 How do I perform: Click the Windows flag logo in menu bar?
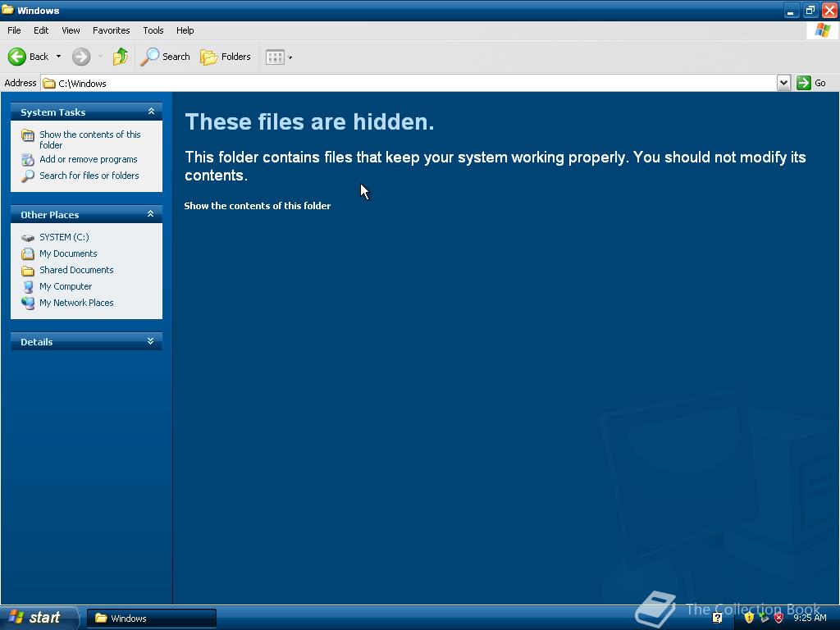click(822, 30)
